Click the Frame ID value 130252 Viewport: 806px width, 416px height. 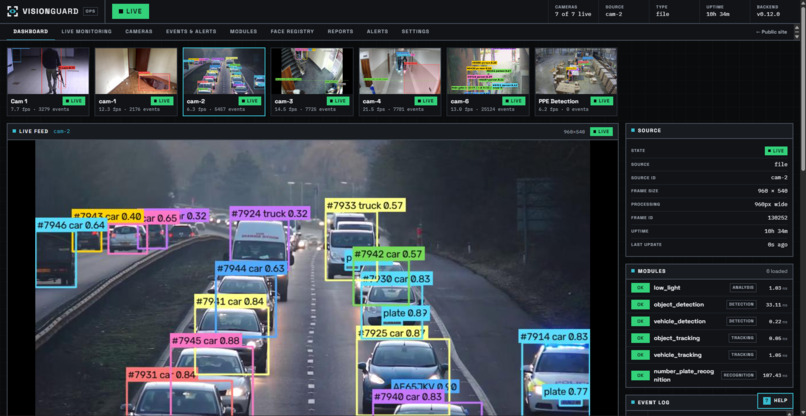777,218
